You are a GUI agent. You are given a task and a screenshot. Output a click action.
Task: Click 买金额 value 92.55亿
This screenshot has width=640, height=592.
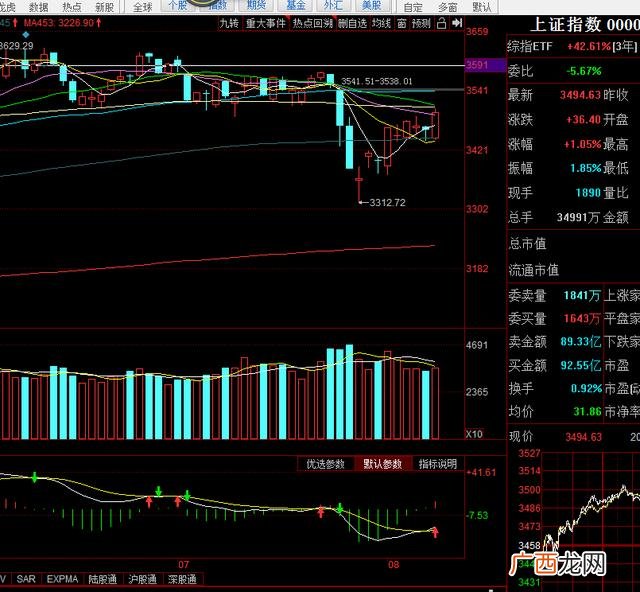tap(580, 365)
